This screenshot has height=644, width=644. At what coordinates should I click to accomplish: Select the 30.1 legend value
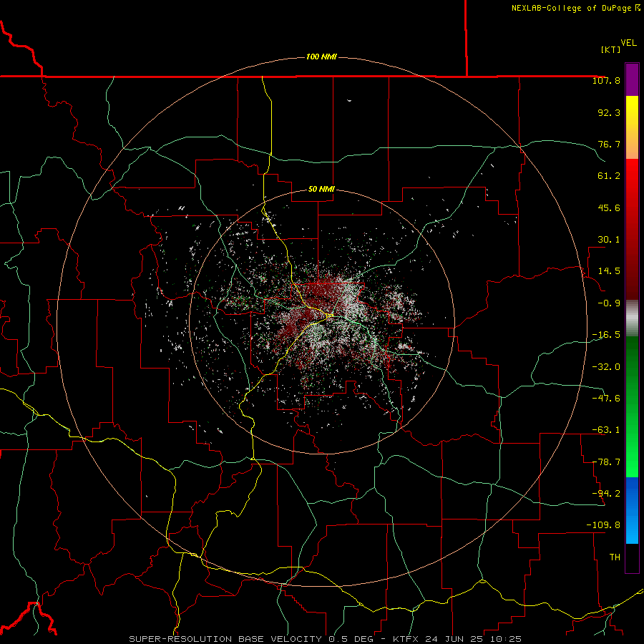click(609, 240)
